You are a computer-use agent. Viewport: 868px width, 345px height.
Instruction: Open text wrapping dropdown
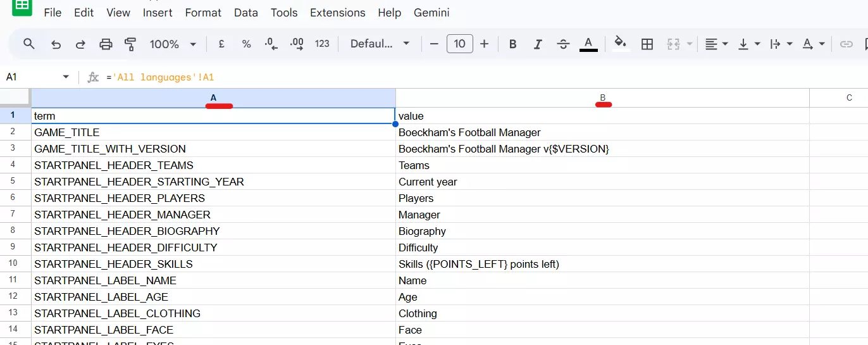coord(781,44)
